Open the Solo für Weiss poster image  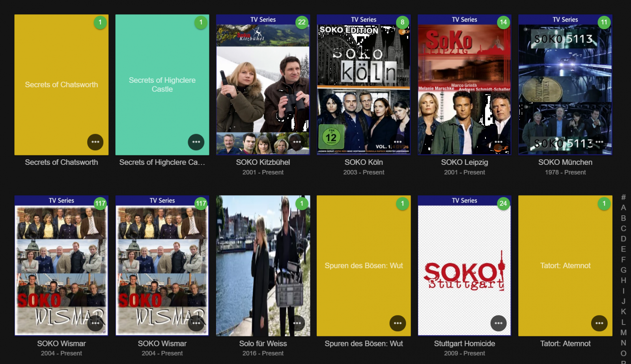tap(263, 266)
